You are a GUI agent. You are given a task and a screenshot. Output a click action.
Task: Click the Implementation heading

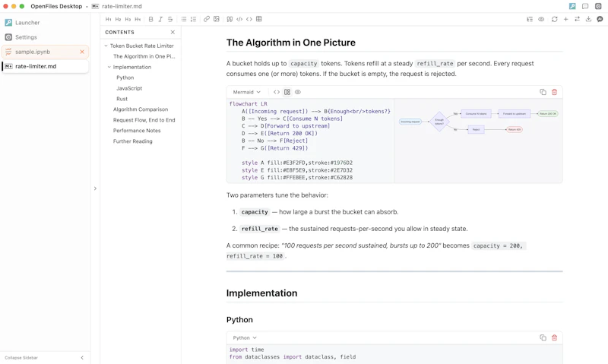[261, 293]
